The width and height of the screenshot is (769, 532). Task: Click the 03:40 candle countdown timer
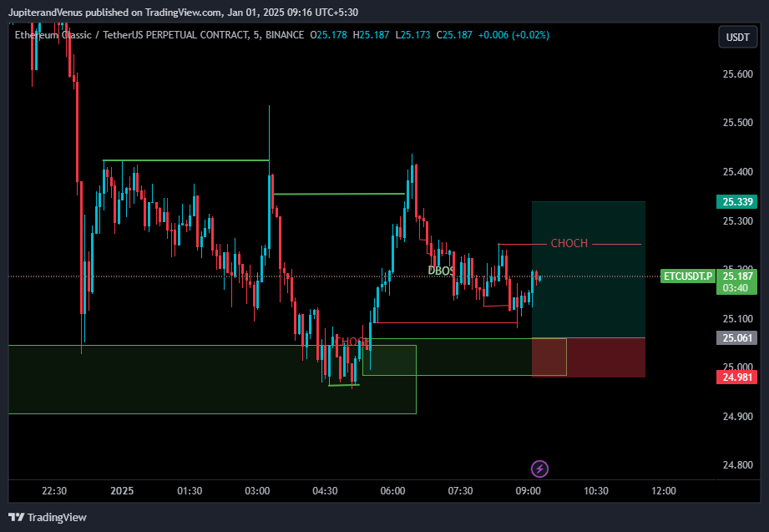(737, 288)
